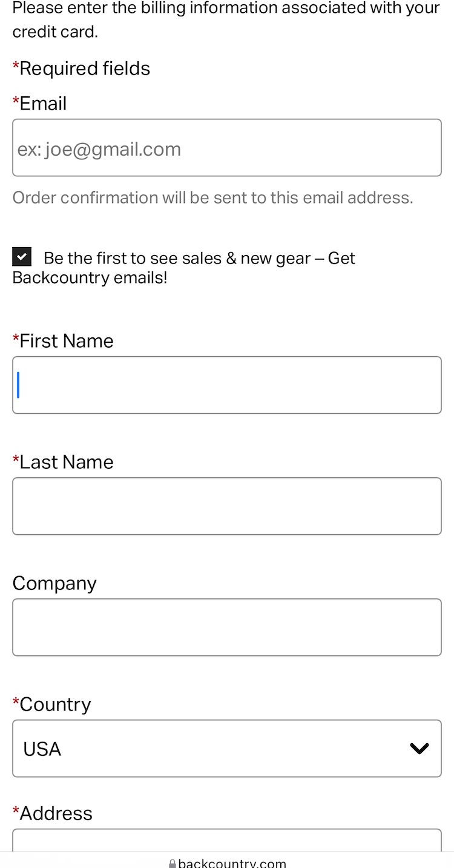Click the Company label
The width and height of the screenshot is (454, 868).
54,583
